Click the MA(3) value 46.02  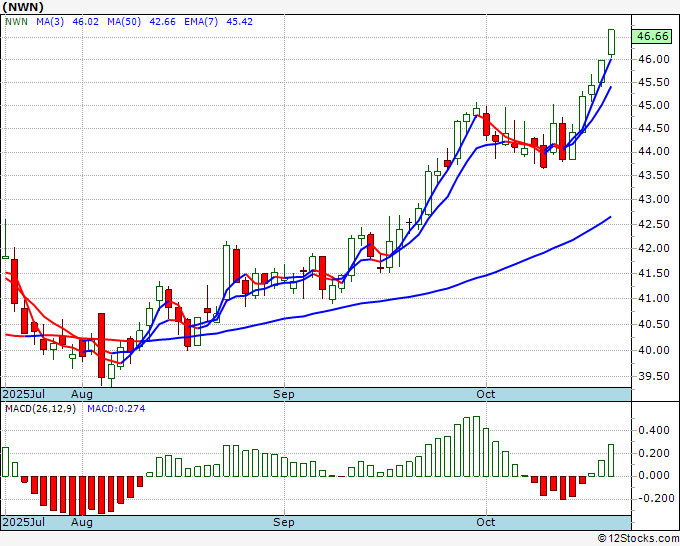click(85, 22)
